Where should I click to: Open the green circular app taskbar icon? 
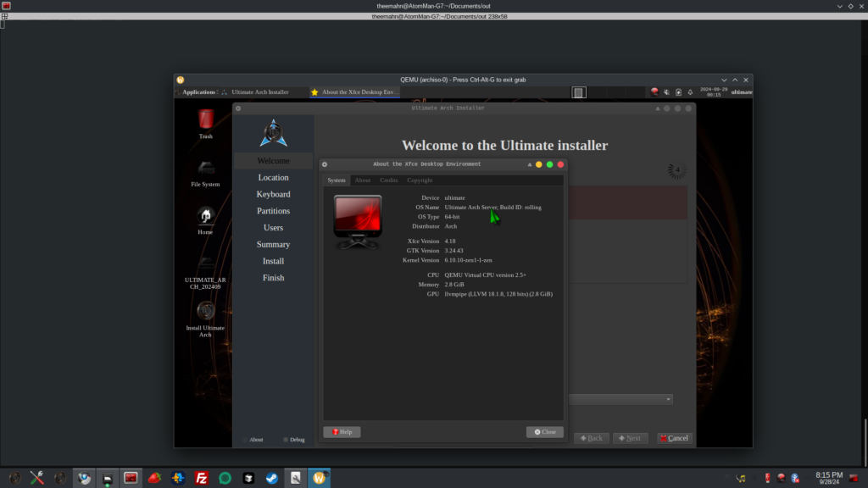pyautogui.click(x=225, y=478)
